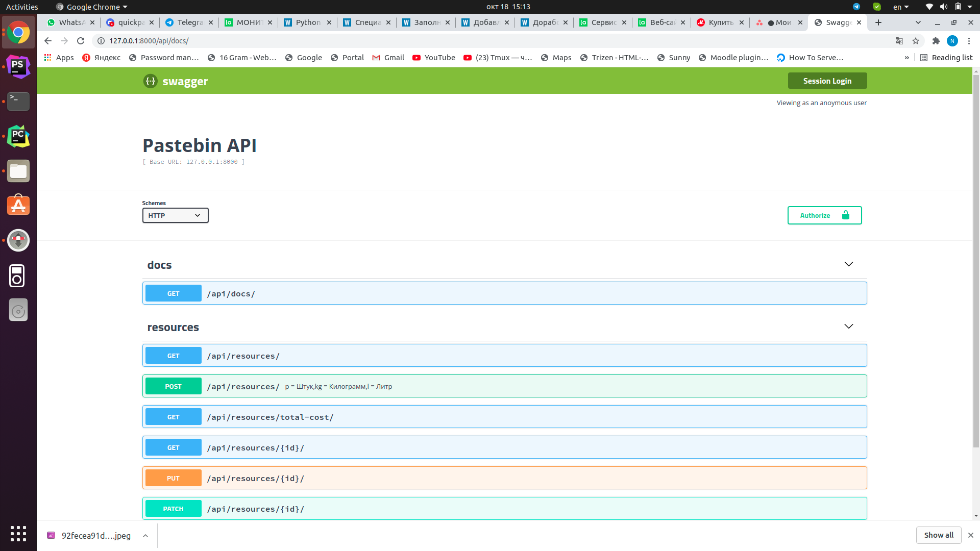Click the Authorize button
Viewport: 980px width, 551px height.
click(x=824, y=215)
